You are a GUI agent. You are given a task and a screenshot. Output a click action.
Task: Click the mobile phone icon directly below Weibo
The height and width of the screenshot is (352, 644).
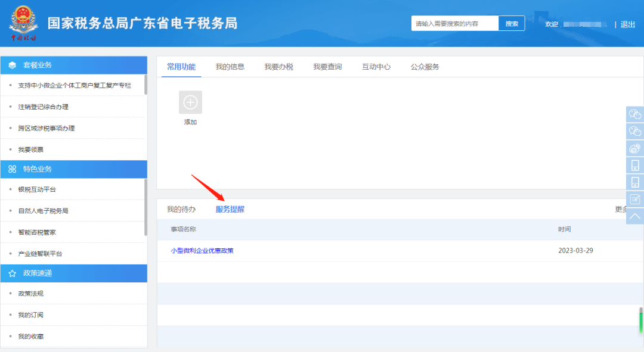point(635,165)
